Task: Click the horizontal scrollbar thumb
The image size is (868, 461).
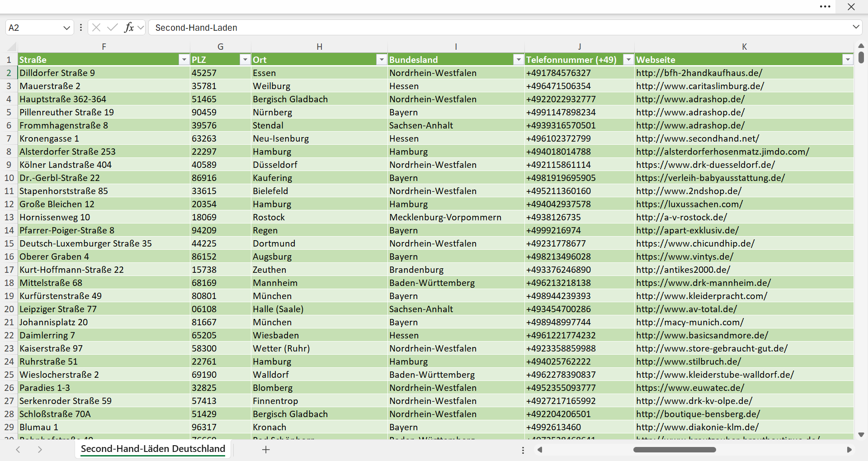Action: 675,450
